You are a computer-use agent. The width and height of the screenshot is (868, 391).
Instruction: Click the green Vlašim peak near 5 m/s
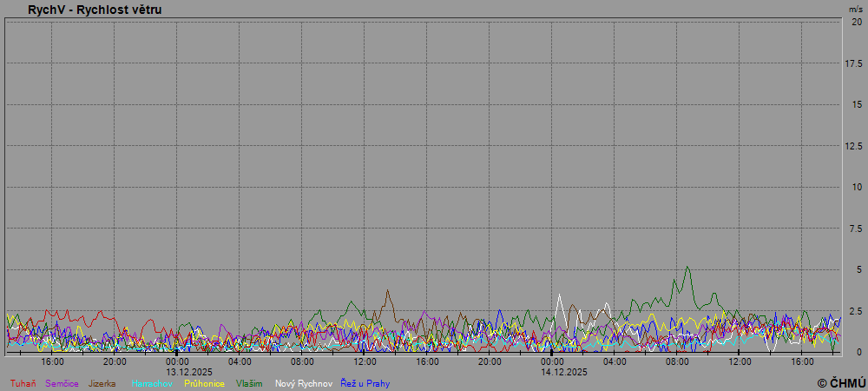point(687,268)
